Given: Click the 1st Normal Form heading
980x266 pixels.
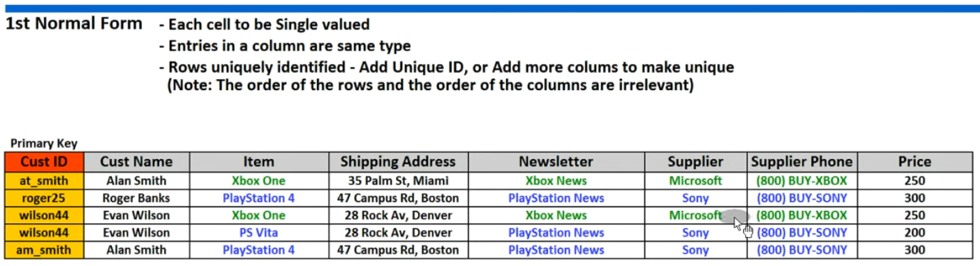Looking at the screenshot, I should click(74, 24).
